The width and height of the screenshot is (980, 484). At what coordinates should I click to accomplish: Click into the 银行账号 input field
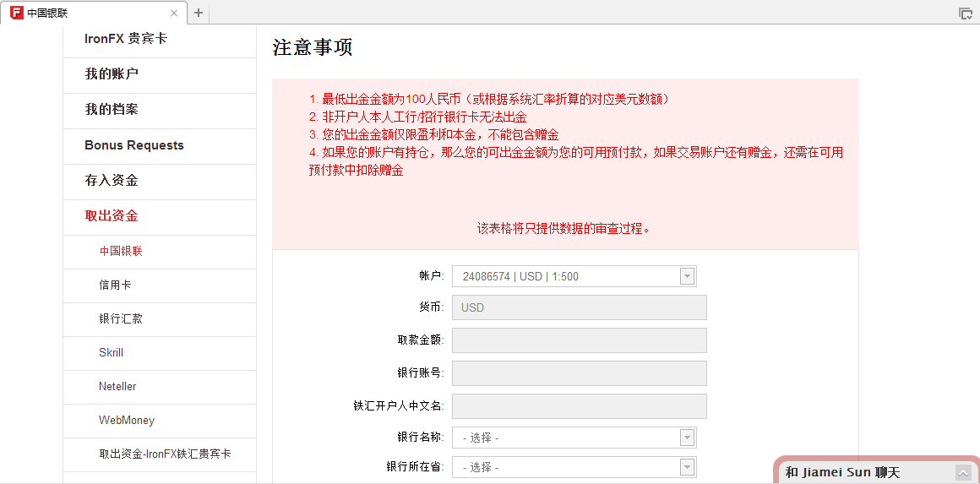pyautogui.click(x=580, y=373)
